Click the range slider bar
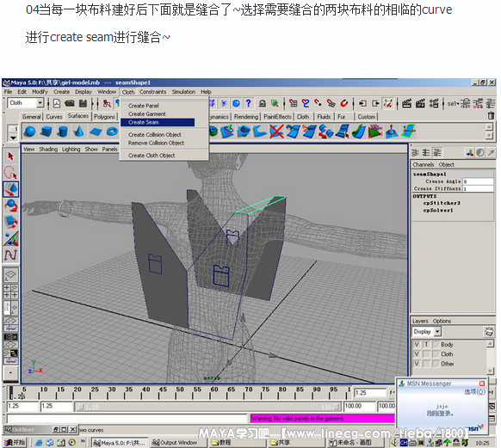The height and width of the screenshot is (448, 501). pyautogui.click(x=207, y=407)
